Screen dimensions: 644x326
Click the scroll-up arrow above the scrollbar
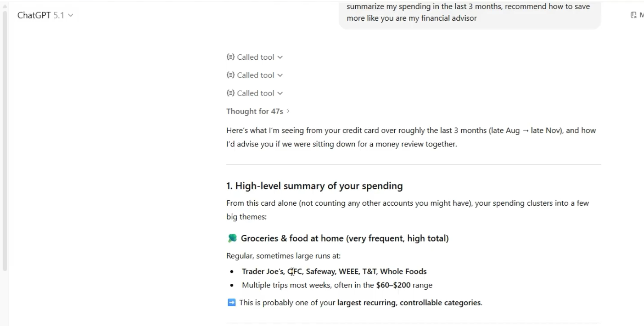tap(4, 7)
